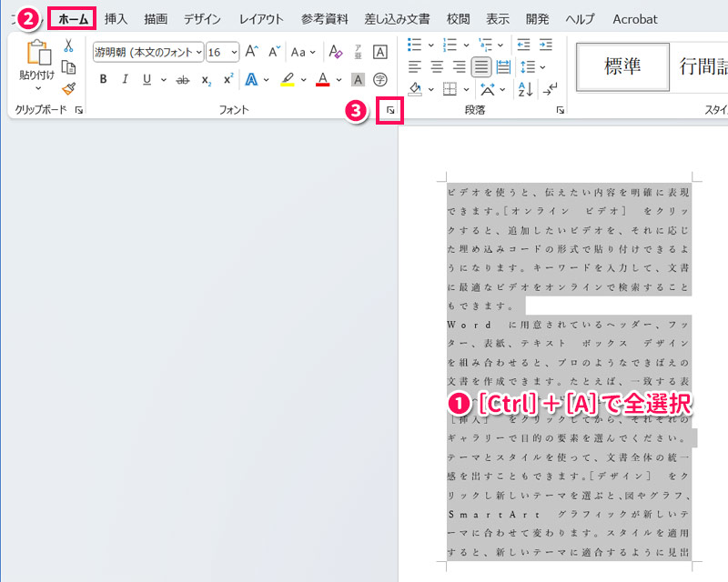Open the shading color dropdown arrow

point(430,89)
